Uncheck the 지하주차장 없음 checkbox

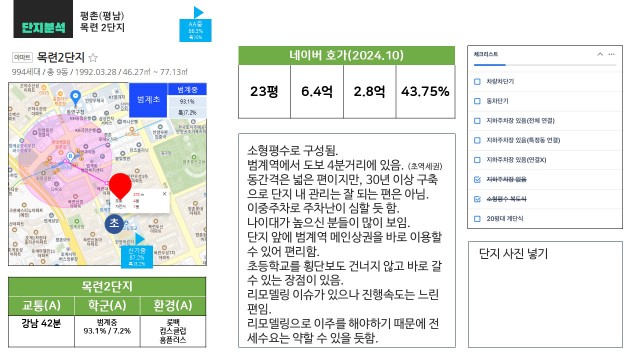pos(477,179)
